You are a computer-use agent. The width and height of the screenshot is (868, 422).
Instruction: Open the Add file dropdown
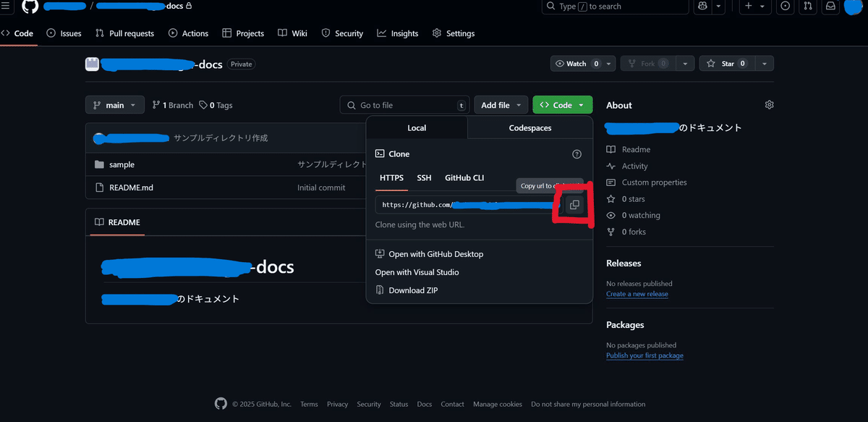(501, 105)
